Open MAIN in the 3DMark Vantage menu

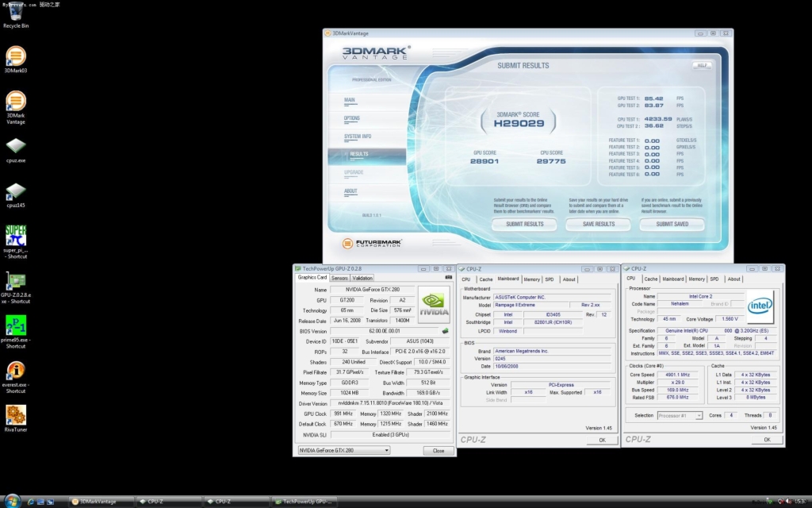click(x=350, y=101)
